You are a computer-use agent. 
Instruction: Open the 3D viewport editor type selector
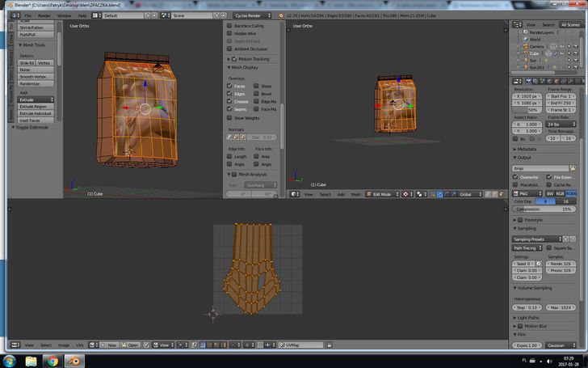click(294, 194)
